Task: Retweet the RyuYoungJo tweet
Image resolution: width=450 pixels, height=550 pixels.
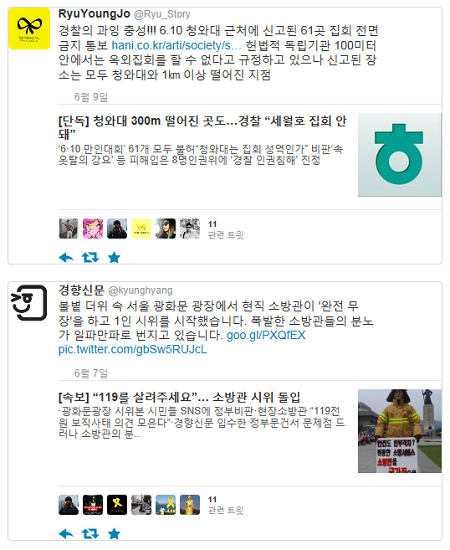Action: click(90, 258)
